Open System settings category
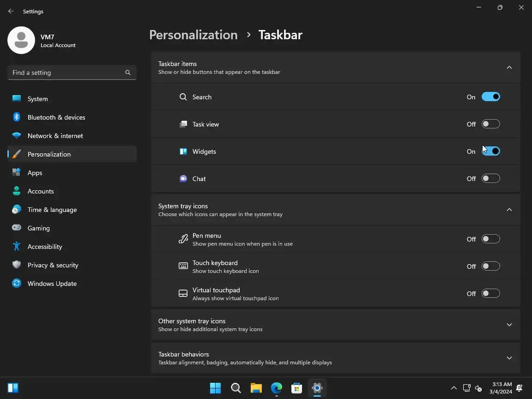 (72, 99)
